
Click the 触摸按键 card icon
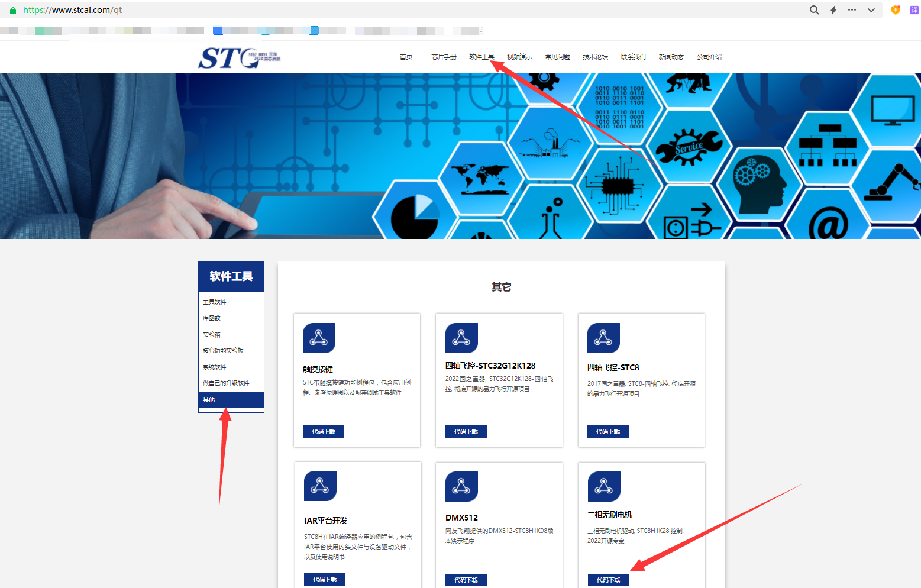(x=319, y=338)
